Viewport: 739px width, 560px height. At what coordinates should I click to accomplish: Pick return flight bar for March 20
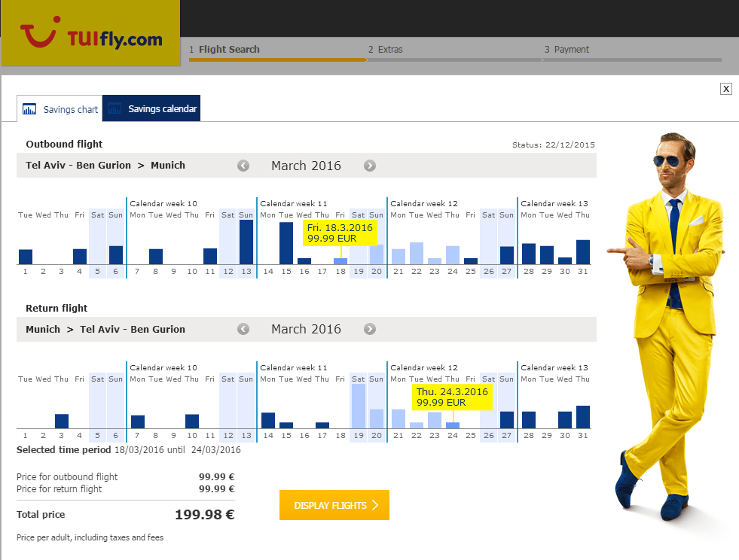point(377,418)
